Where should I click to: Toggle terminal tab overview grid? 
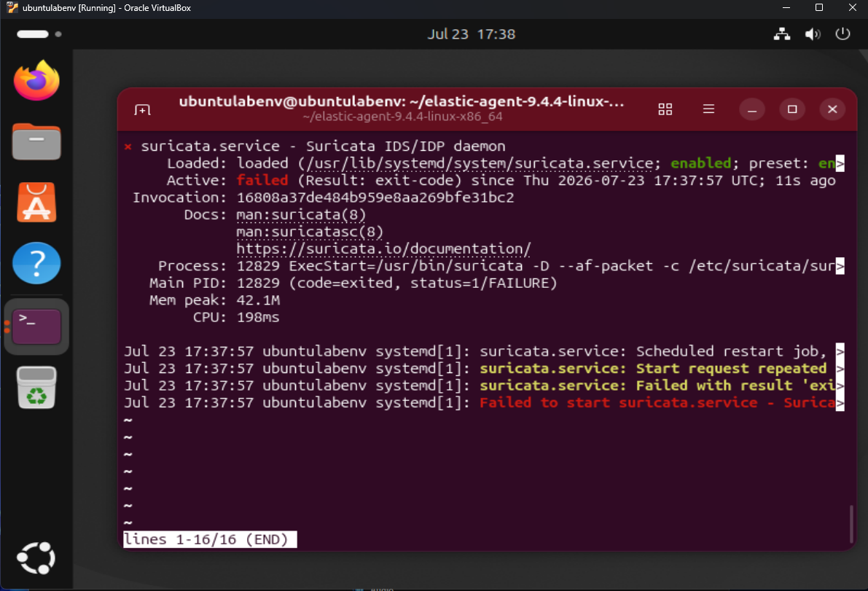pos(665,109)
